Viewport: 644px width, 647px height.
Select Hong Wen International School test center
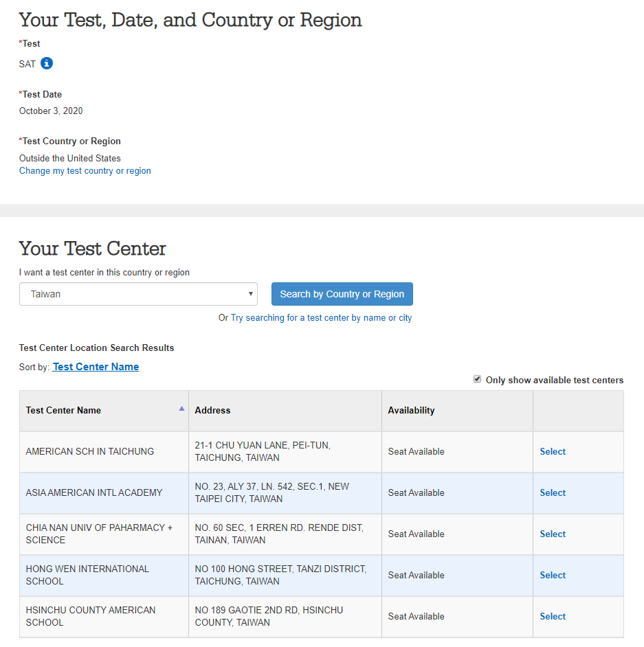click(553, 575)
